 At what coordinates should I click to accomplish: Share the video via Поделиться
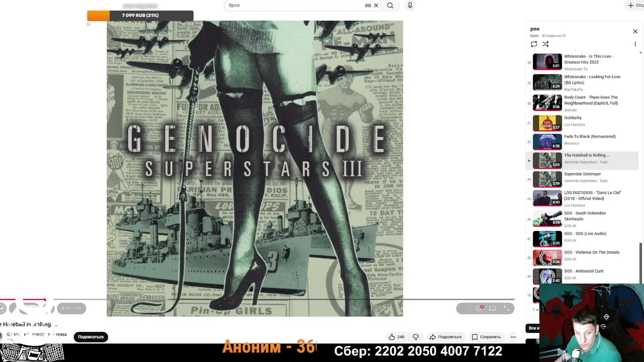[x=445, y=337]
